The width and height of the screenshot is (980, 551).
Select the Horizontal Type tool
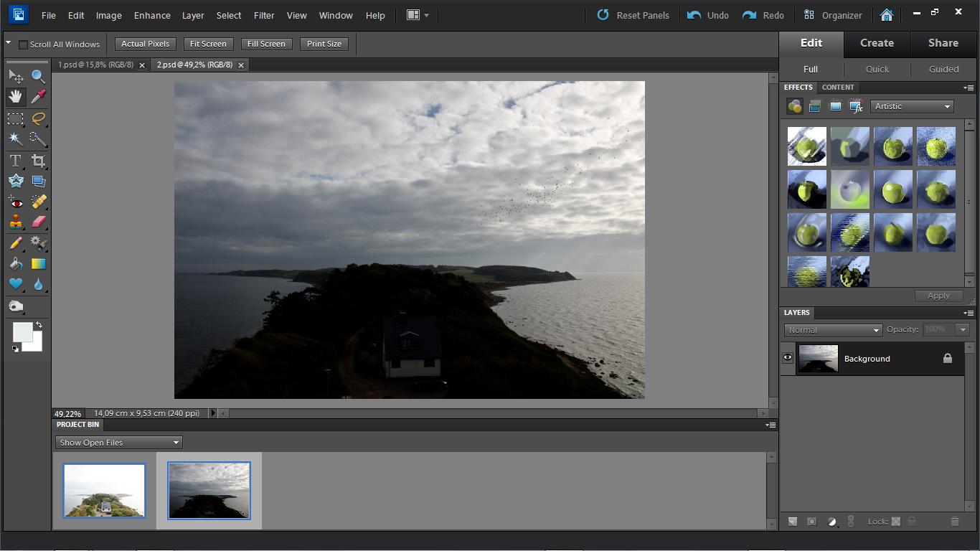click(15, 161)
